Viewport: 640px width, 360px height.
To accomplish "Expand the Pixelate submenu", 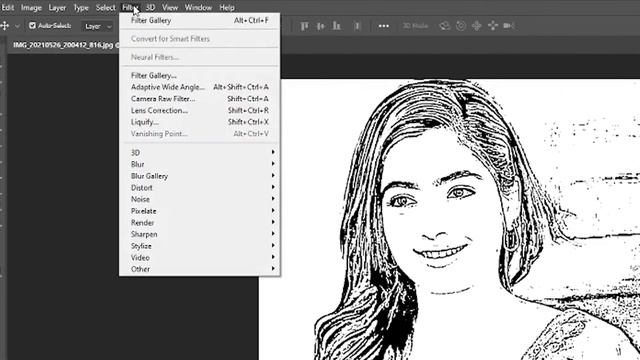I will (200, 211).
